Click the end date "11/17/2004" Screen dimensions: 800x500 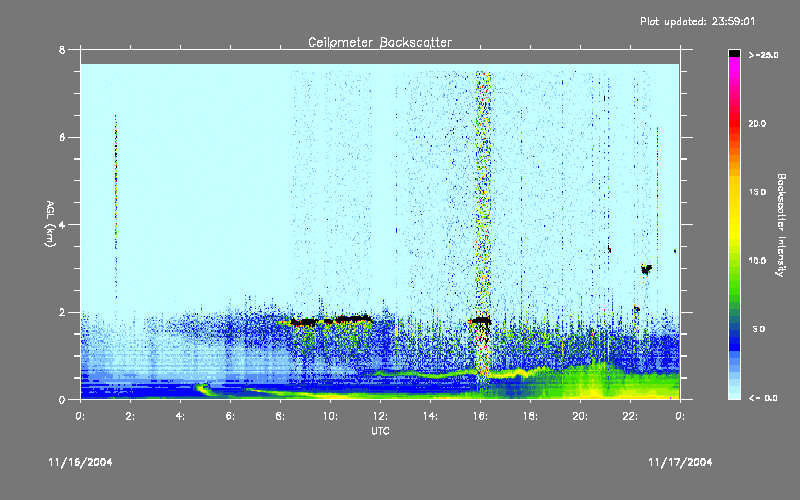point(680,462)
